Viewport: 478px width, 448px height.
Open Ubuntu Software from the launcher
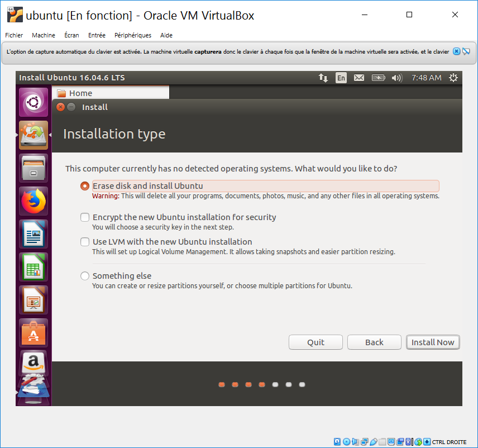point(34,333)
